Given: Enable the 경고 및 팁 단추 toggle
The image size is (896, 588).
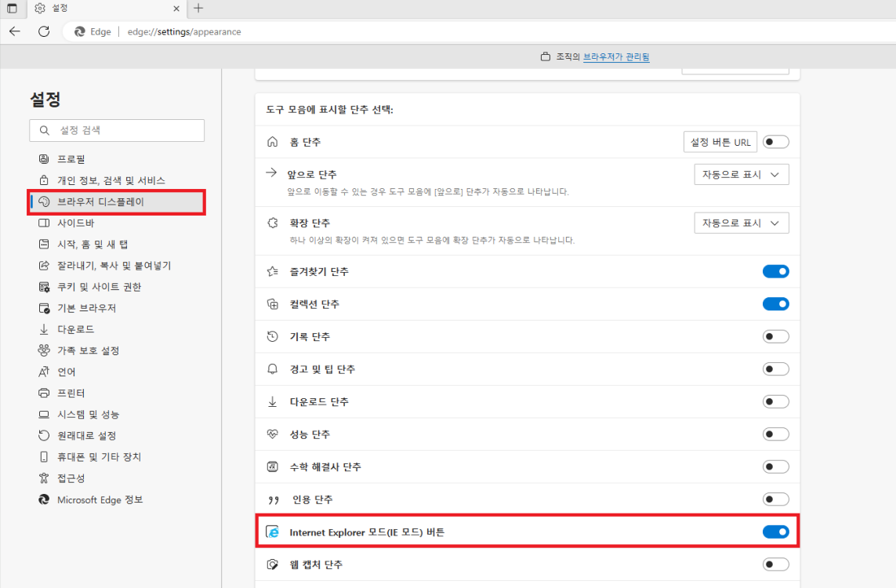Looking at the screenshot, I should [x=775, y=369].
